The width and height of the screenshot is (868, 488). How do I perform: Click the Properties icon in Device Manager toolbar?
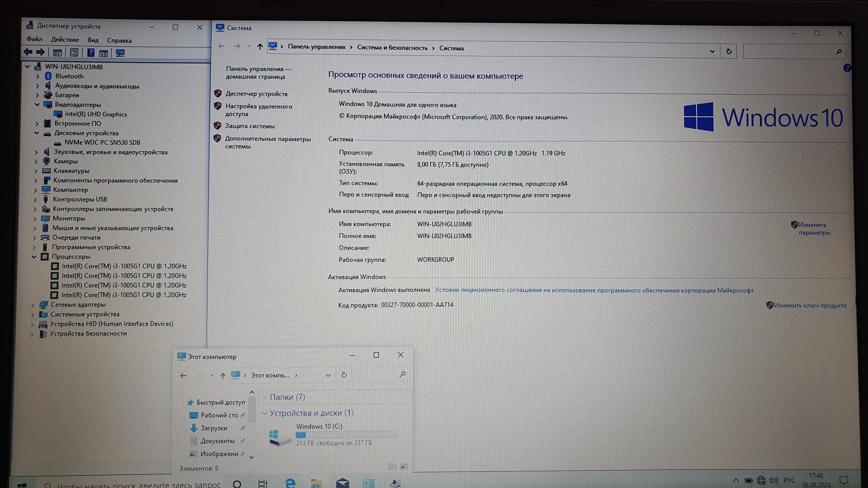(x=74, y=53)
